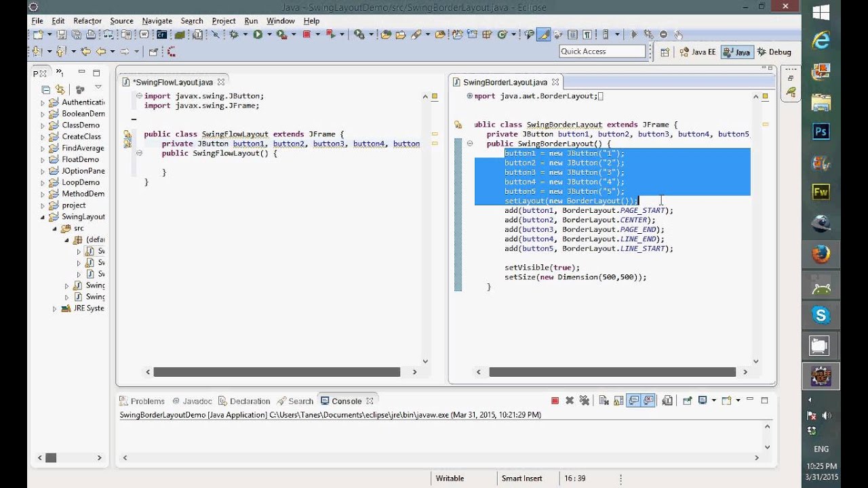Click the Quick Access search field

click(x=602, y=52)
